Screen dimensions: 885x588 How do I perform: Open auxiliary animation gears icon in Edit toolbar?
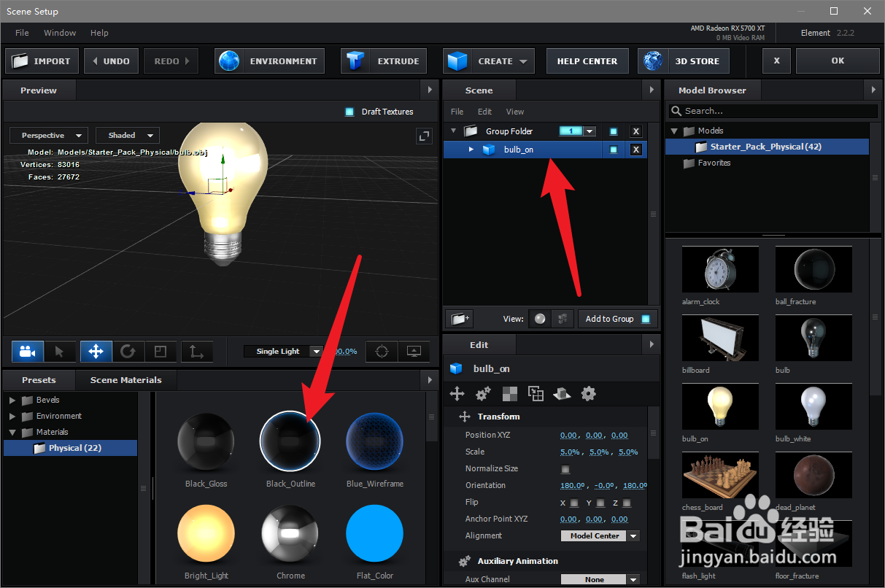(483, 394)
